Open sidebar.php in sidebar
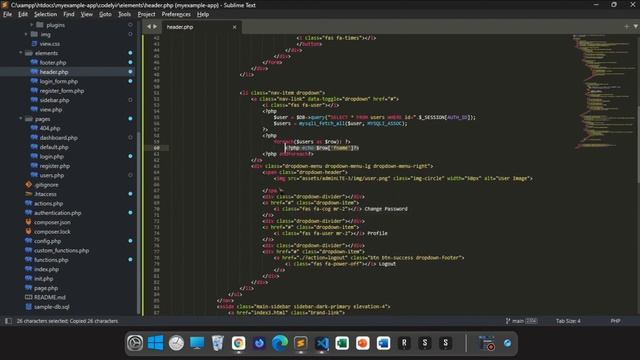Screen dimensions: 640x360 point(54,100)
